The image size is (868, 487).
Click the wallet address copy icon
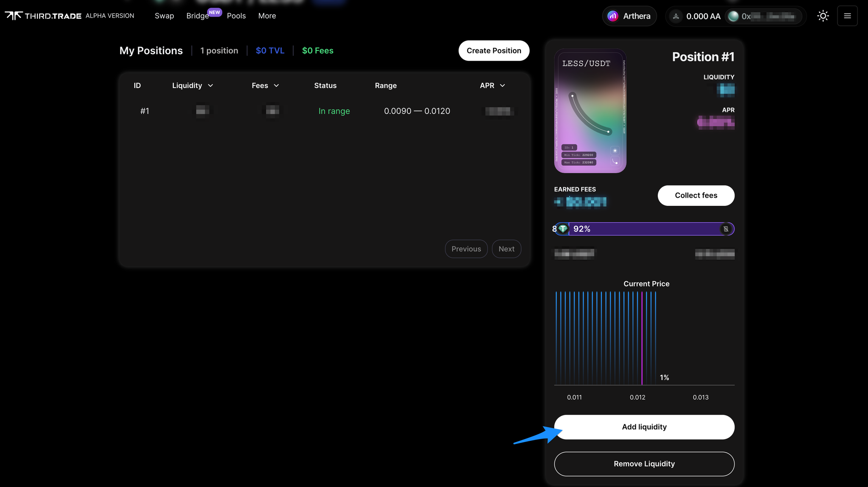click(x=796, y=16)
